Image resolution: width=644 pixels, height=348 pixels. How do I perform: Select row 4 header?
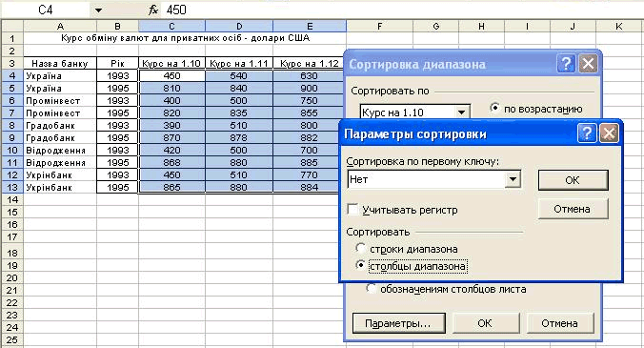[x=12, y=76]
